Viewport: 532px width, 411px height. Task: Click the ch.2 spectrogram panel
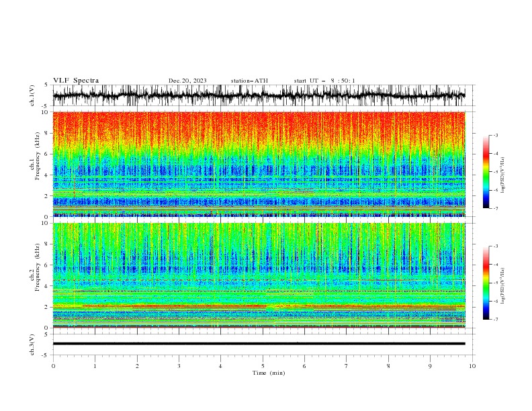[x=259, y=275]
